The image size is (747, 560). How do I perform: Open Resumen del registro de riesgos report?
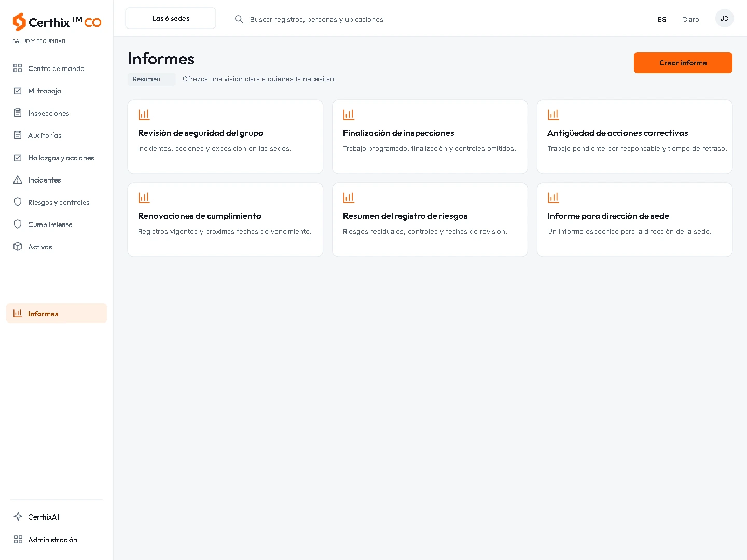[x=430, y=219]
